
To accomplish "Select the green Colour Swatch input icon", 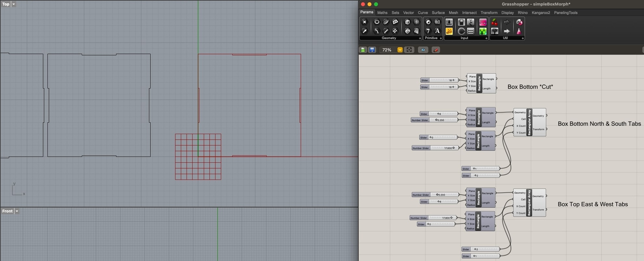I will (x=483, y=31).
